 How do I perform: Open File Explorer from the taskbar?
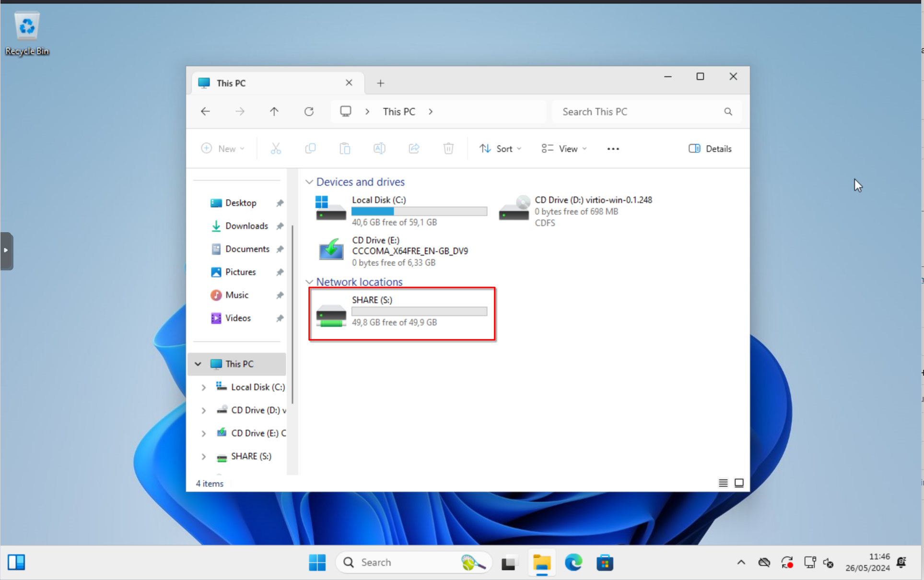click(x=541, y=562)
